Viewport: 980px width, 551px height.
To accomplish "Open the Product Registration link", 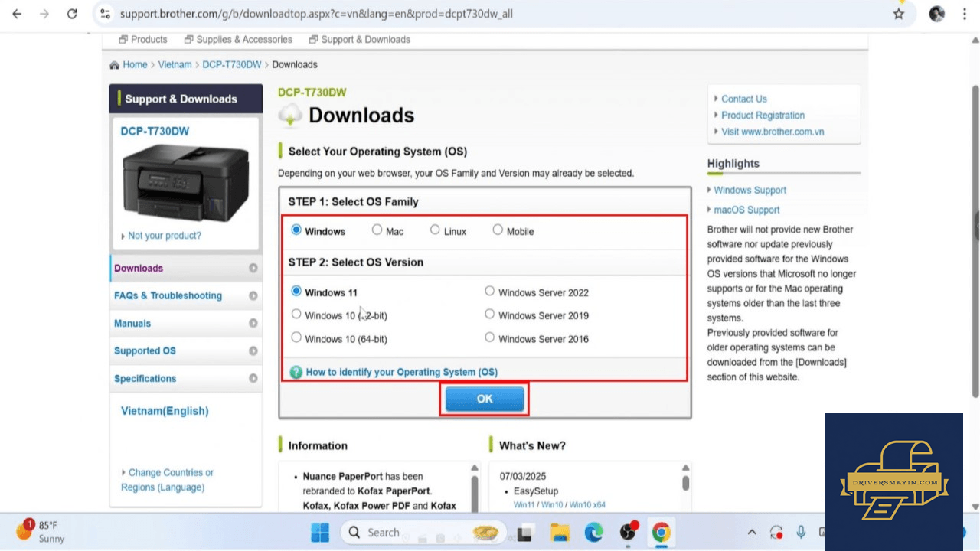I will point(763,116).
